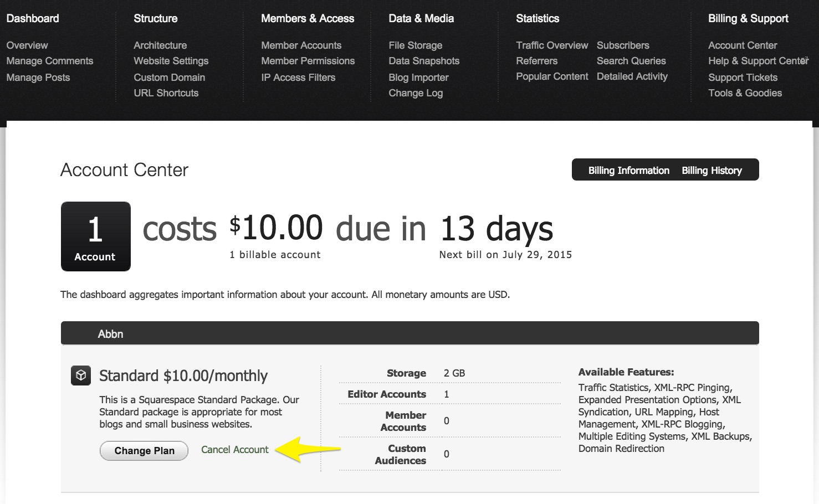The height and width of the screenshot is (504, 819).
Task: Select Website Settings in Structure
Action: [171, 61]
